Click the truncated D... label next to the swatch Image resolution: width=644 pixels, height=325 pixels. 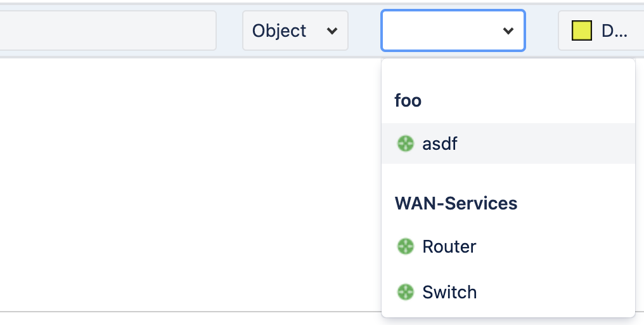pos(614,31)
